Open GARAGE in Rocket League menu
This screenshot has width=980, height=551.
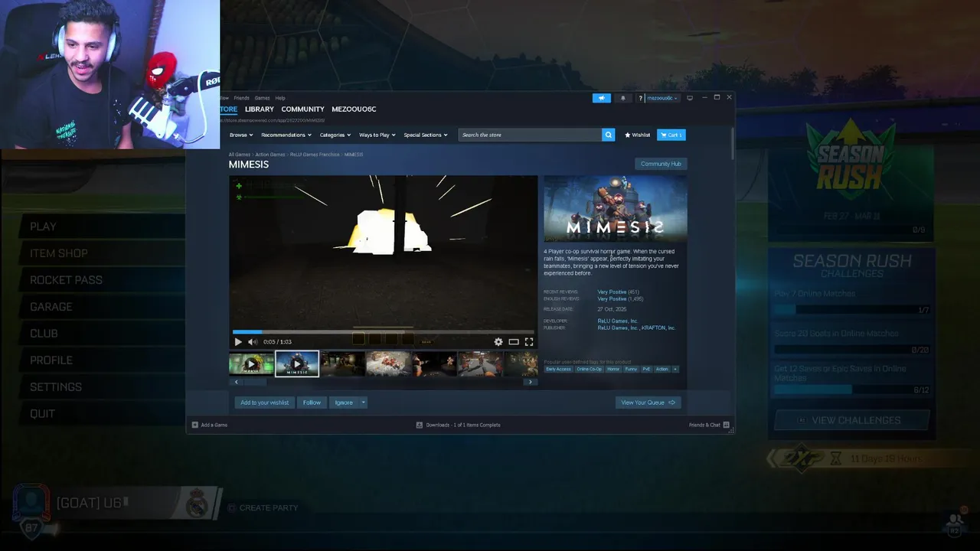click(x=51, y=307)
